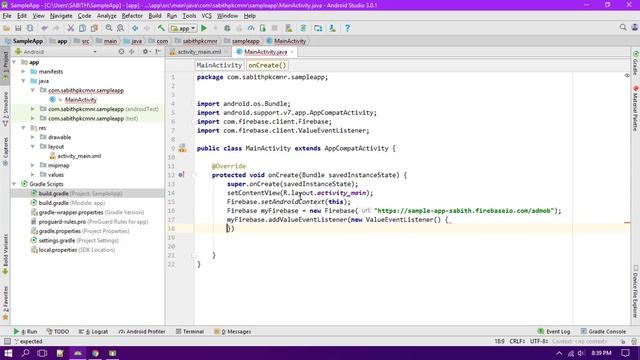Close the MainActivity.java tab
The height and width of the screenshot is (360, 640).
(292, 52)
